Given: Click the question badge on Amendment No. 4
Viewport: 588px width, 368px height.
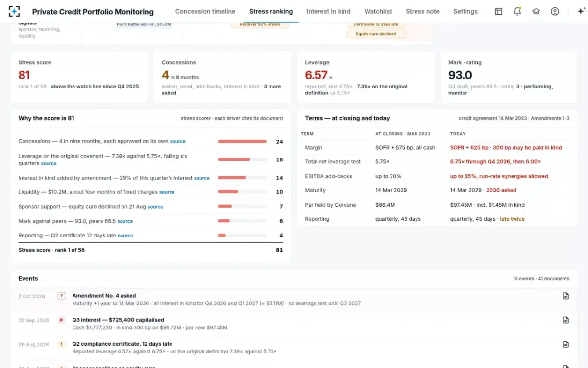Looking at the screenshot, I should tap(61, 296).
